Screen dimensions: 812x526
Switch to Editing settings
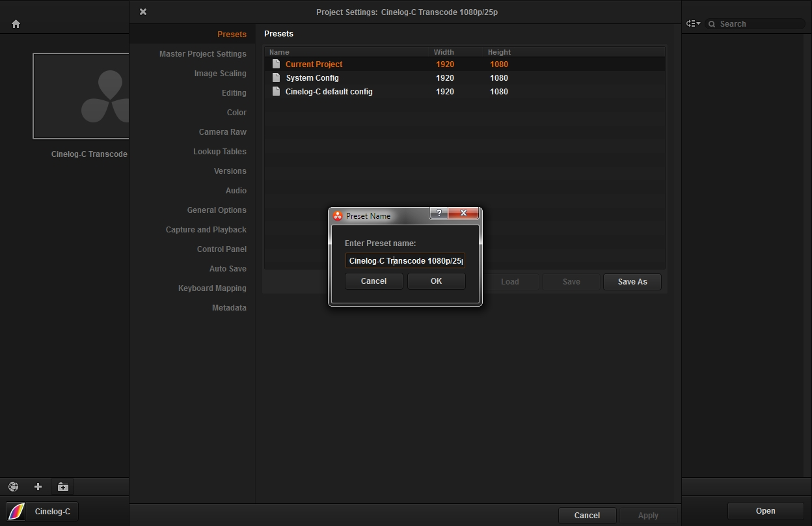click(x=234, y=92)
